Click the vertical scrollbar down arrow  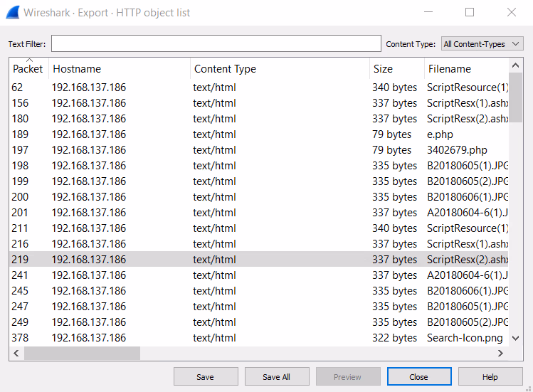coord(516,338)
